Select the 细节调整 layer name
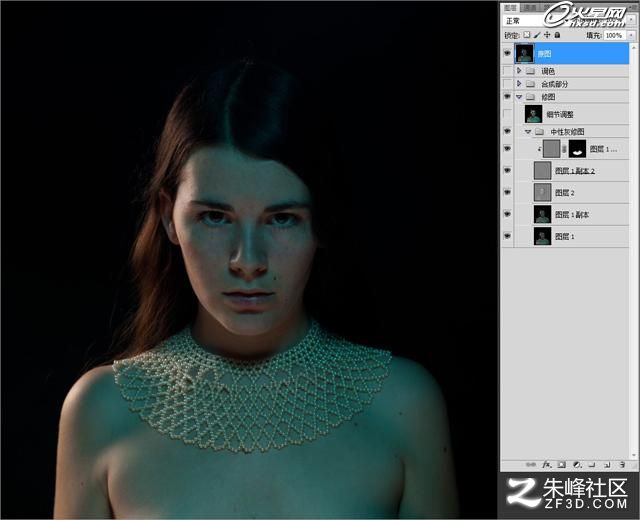Image resolution: width=640 pixels, height=520 pixels. pos(560,114)
